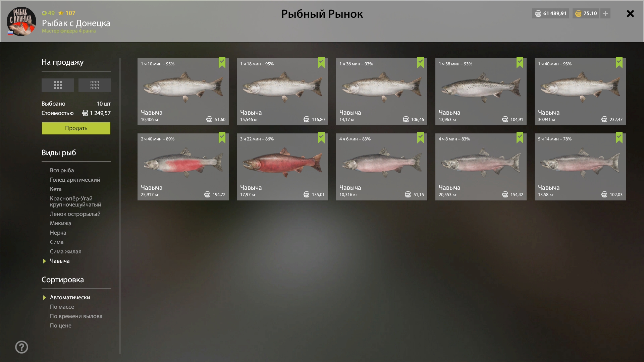Filter by Нерка fish type
The width and height of the screenshot is (644, 362).
[58, 233]
